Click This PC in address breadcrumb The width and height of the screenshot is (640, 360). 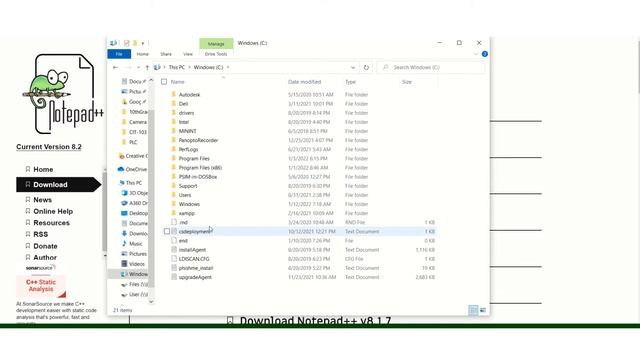pyautogui.click(x=177, y=67)
